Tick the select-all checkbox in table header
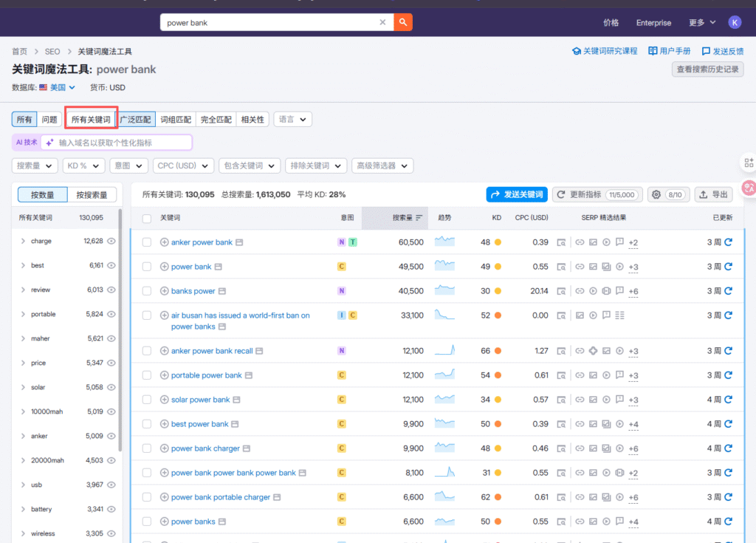756x543 pixels. point(147,218)
